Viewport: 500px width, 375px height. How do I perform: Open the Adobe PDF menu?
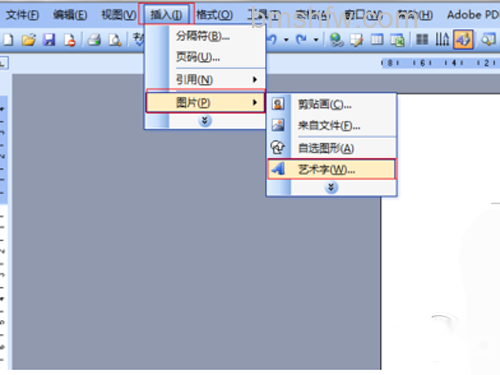(x=473, y=15)
